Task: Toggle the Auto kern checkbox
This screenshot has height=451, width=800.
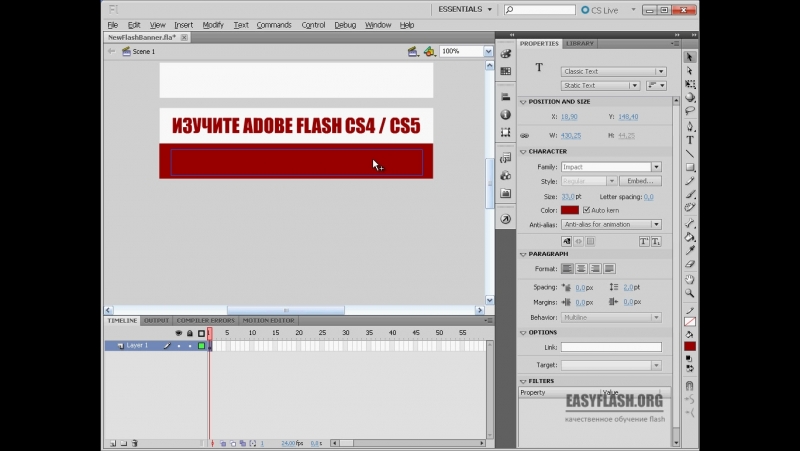Action: 586,210
